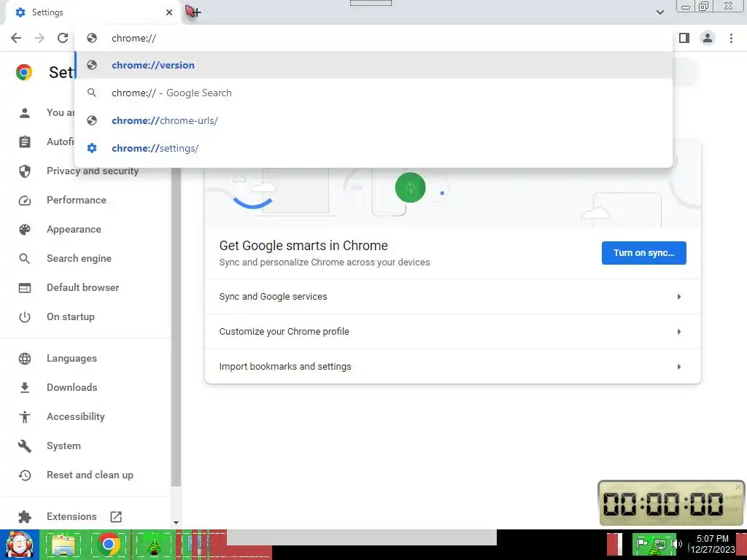This screenshot has width=747, height=560.
Task: Open Default browser settings
Action: [83, 287]
